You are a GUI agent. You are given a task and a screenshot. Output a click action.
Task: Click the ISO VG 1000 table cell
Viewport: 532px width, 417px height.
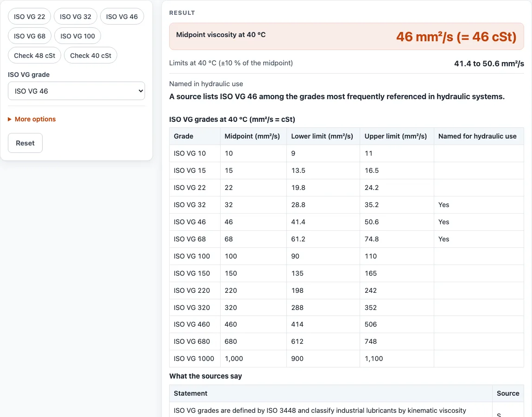pos(195,359)
